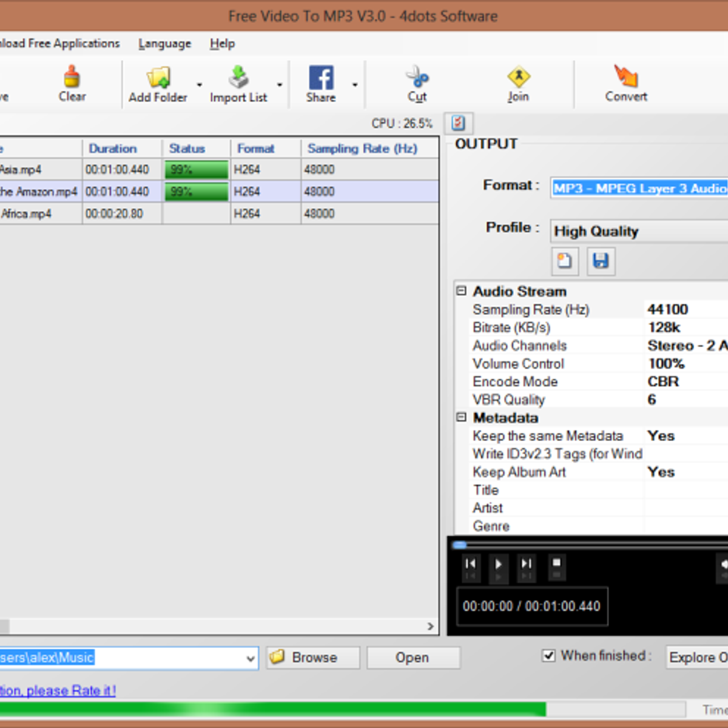Click the Import List icon
The height and width of the screenshot is (728, 728).
click(x=238, y=78)
